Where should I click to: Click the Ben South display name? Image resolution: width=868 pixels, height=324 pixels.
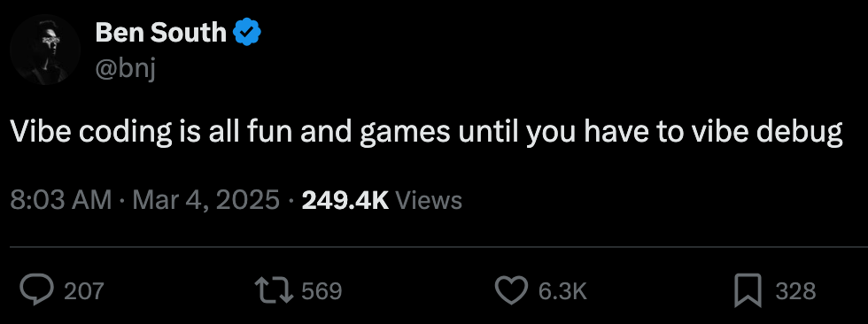click(160, 32)
